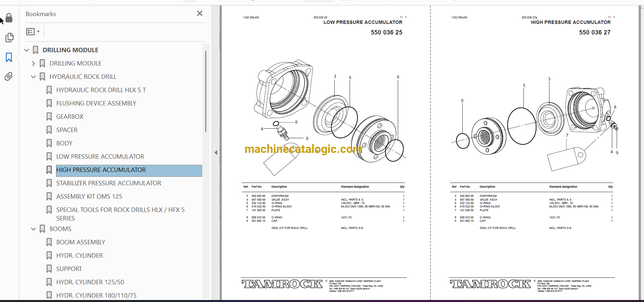Image resolution: width=644 pixels, height=302 pixels.
Task: Jump to the SUPPORT bookmark
Action: (x=69, y=269)
